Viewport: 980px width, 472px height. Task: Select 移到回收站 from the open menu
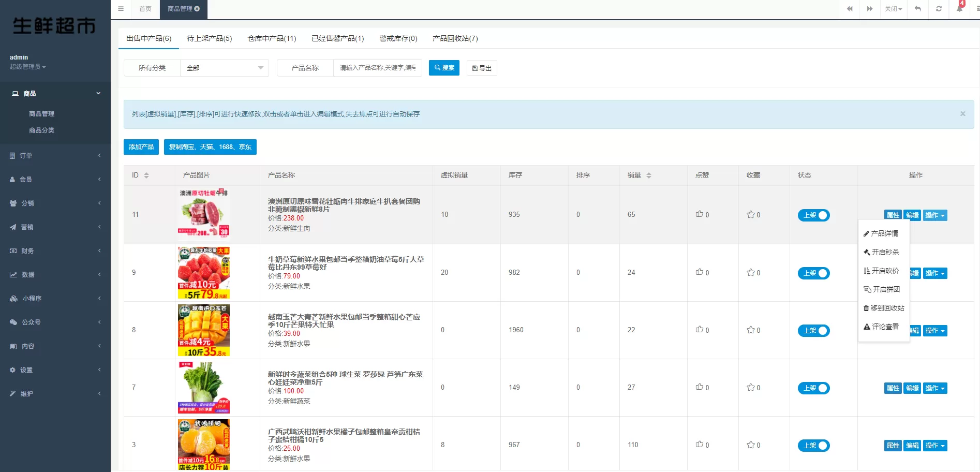[884, 308]
